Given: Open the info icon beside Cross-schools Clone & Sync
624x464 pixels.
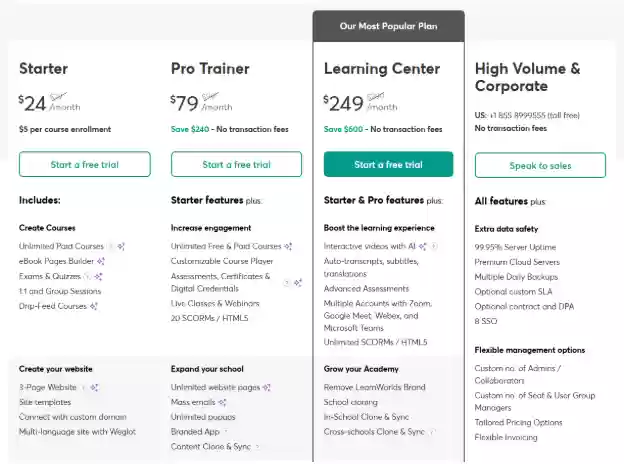Looking at the screenshot, I should tap(433, 432).
